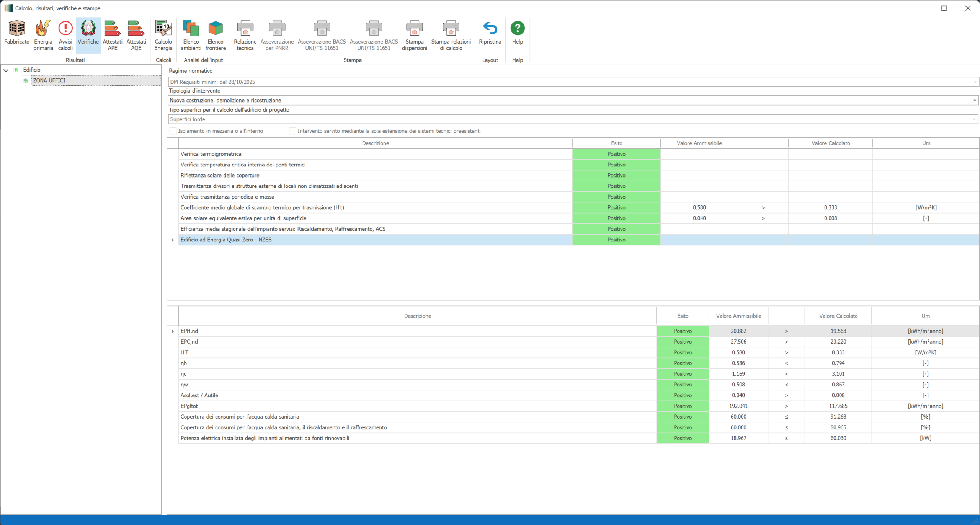Open Elenco frontiere list
Image resolution: width=980 pixels, height=525 pixels.
216,35
